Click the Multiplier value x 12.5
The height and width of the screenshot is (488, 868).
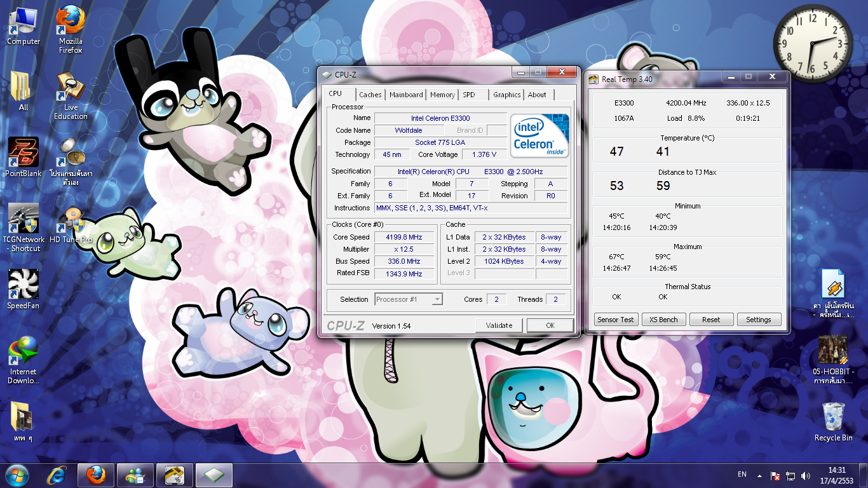[404, 249]
